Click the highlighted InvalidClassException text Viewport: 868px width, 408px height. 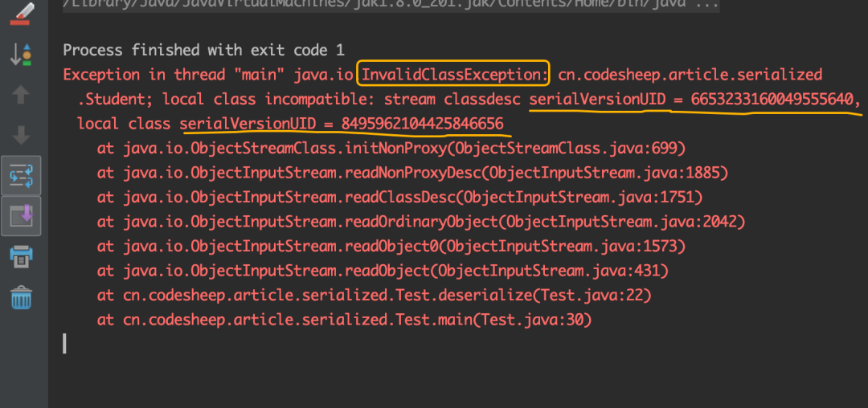pos(454,74)
